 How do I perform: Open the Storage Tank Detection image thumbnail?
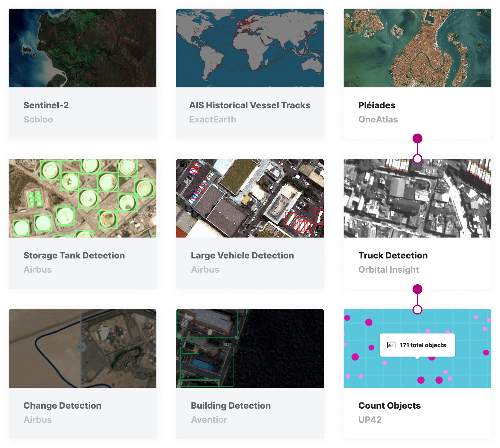(83, 198)
